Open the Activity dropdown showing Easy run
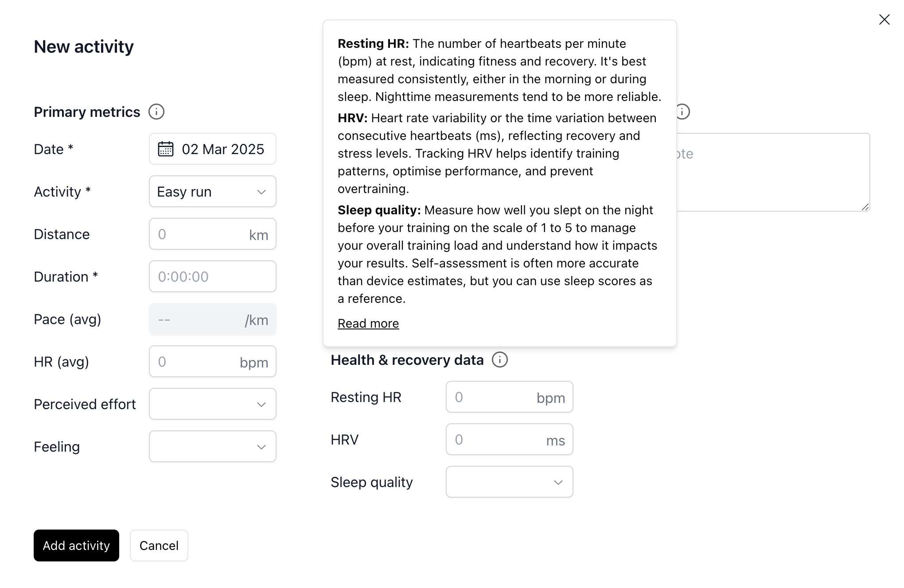The height and width of the screenshot is (588, 904). point(213,192)
